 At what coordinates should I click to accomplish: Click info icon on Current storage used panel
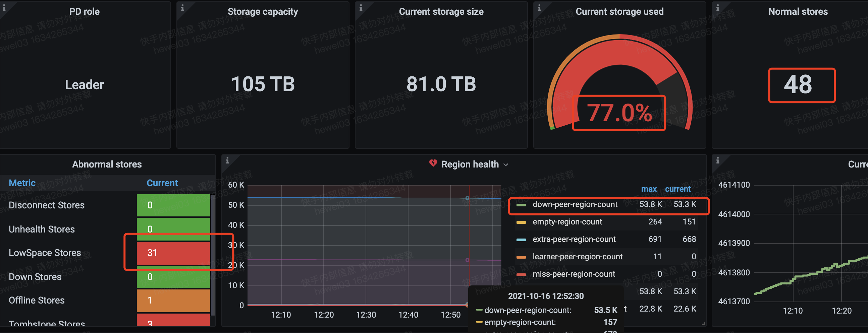(539, 7)
